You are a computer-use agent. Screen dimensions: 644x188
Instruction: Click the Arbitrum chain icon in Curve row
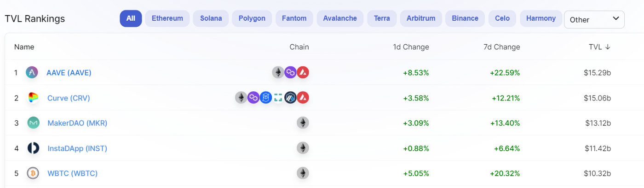pos(290,98)
